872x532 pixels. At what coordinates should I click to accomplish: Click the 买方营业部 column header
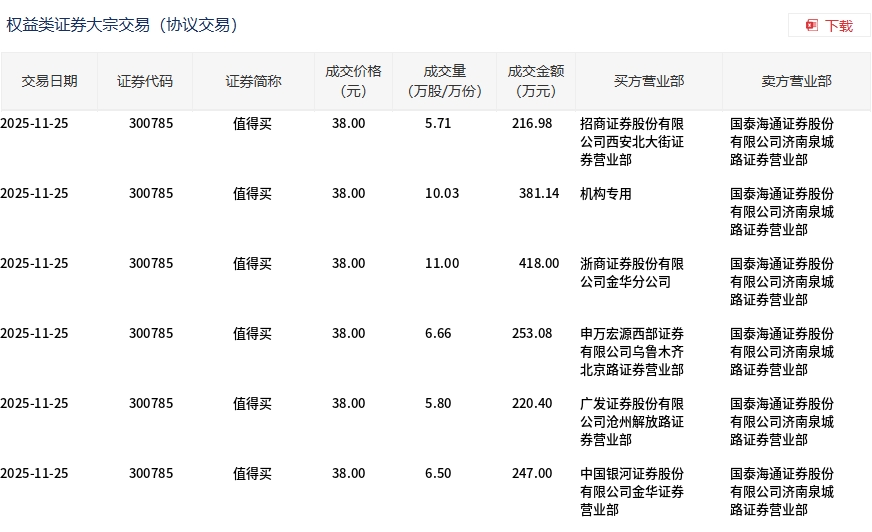649,81
